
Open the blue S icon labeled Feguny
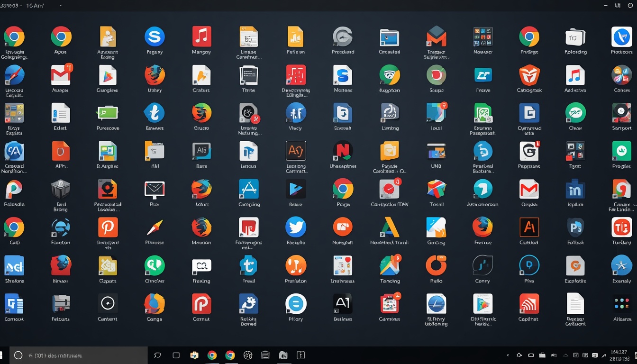tap(155, 36)
